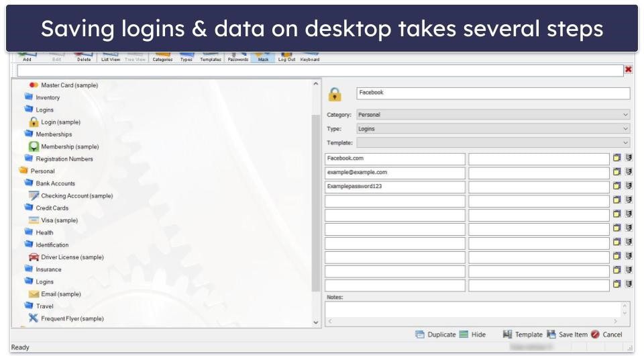The height and width of the screenshot is (356, 644).
Task: Click tree scrollbar up arrow
Action: [315, 84]
